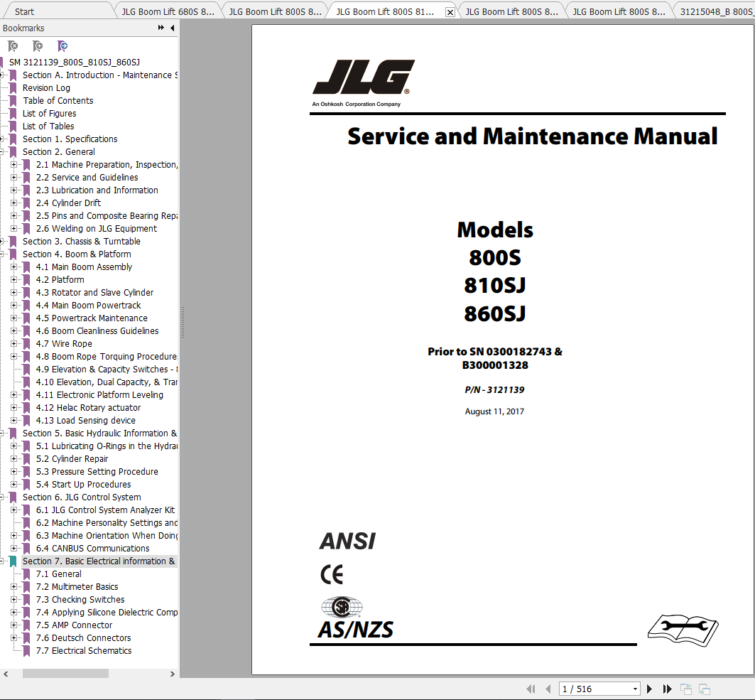Click the bookmarks horizontal scrollbar thumb
Image resolution: width=755 pixels, height=700 pixels.
(x=65, y=674)
